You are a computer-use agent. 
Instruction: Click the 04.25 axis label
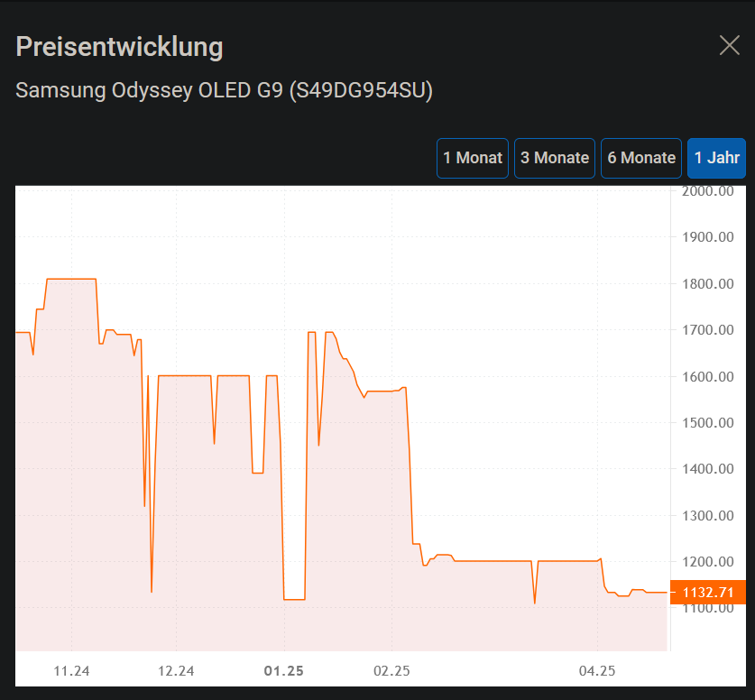pos(596,671)
